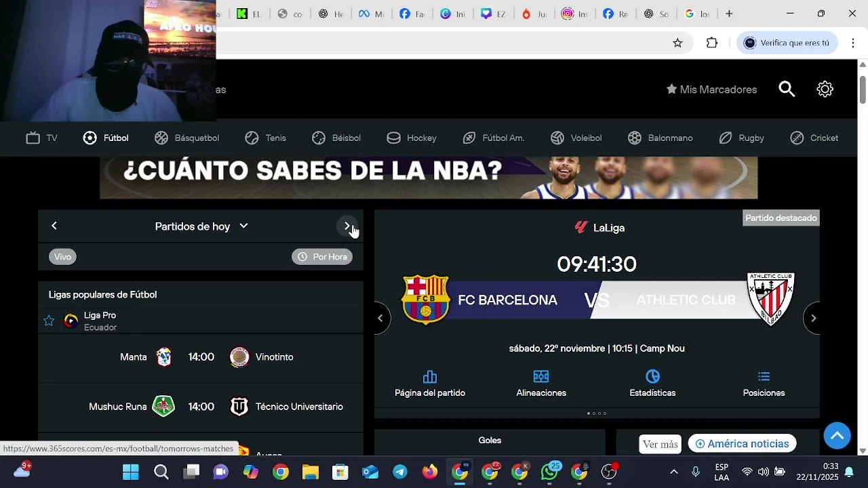Open Fútbol Am. section
The image size is (868, 488).
(493, 138)
